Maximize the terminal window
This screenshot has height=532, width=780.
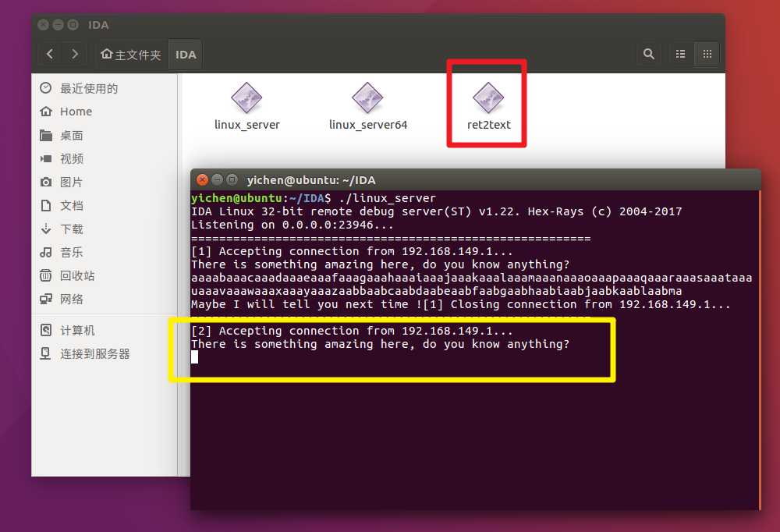[x=232, y=179]
